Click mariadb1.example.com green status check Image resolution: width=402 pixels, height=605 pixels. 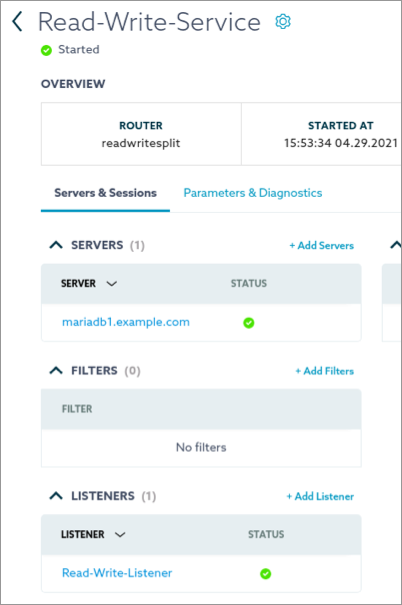[x=248, y=323]
